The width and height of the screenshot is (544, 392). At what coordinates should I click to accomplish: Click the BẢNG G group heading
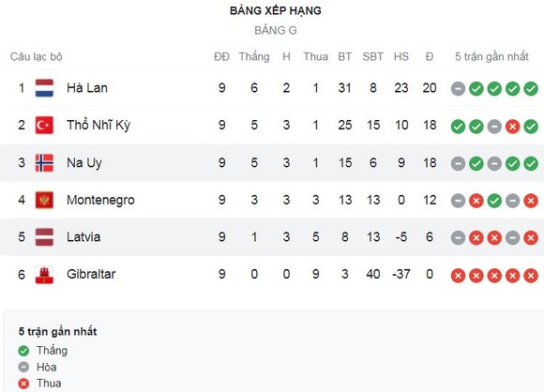[x=276, y=31]
